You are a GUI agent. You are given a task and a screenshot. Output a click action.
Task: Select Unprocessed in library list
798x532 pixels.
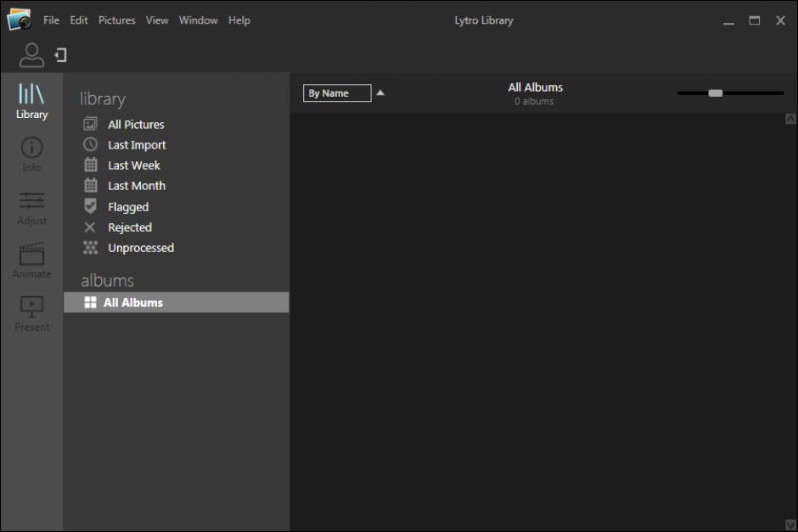click(x=141, y=248)
